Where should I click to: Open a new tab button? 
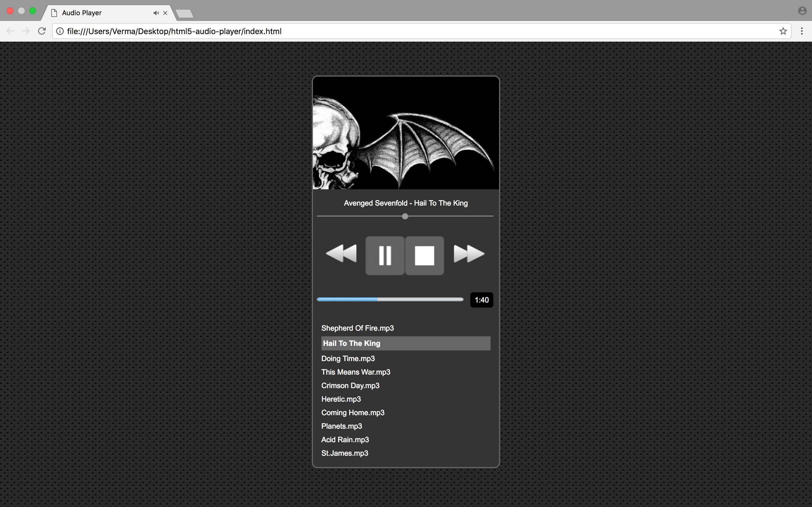coord(185,14)
